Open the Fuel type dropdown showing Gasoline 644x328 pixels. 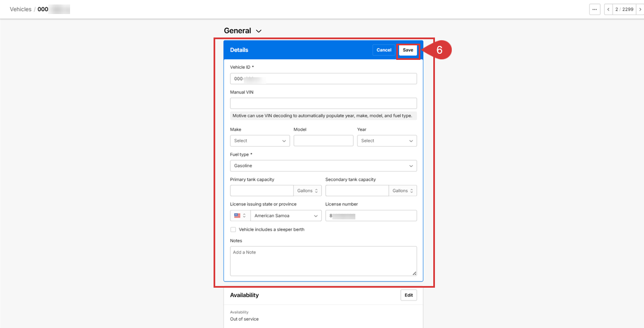(x=323, y=166)
